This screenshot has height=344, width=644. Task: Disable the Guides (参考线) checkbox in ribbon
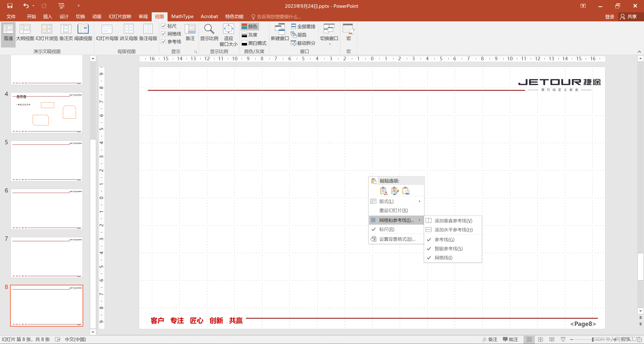[x=164, y=42]
